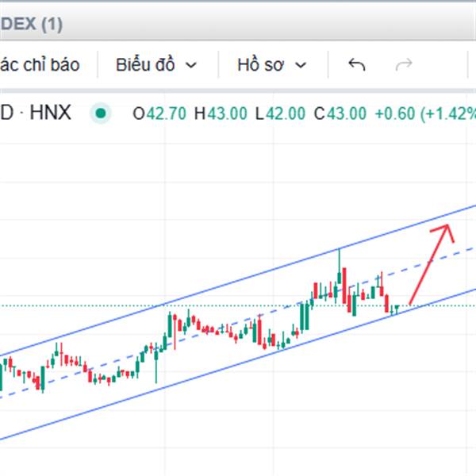Click the green market status dot
Viewport: 476px width, 476px height.
point(101,113)
